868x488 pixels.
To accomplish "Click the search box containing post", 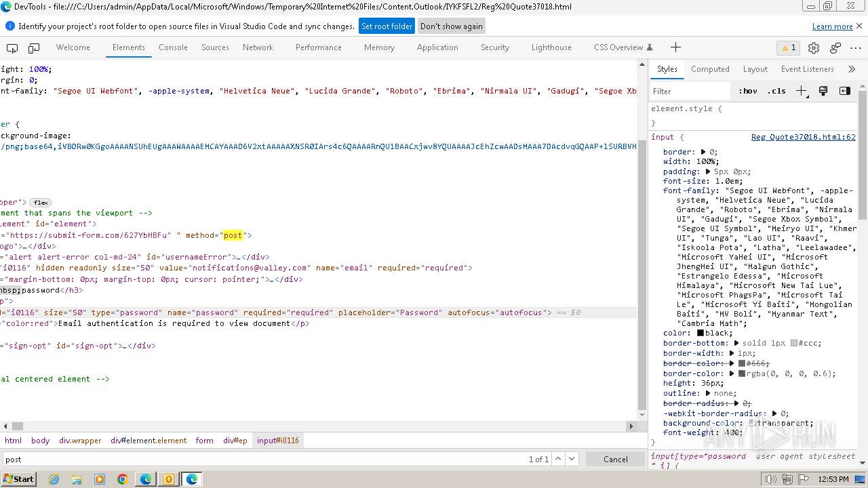I will [264, 459].
